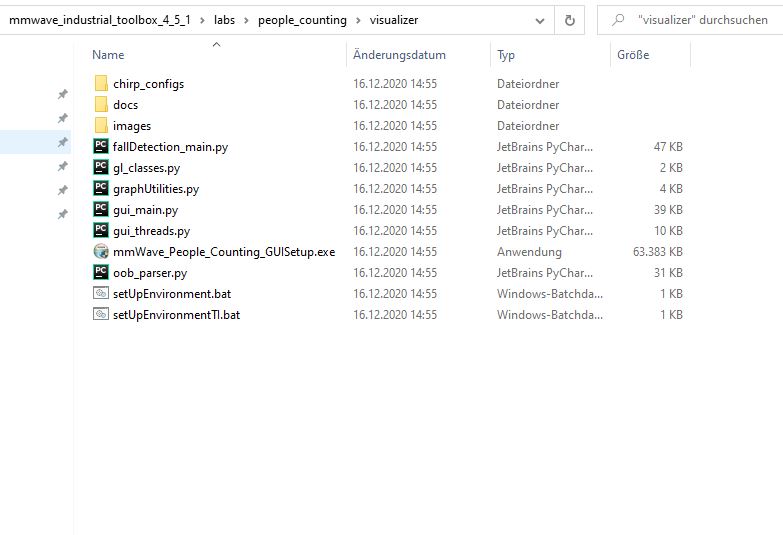Click PyCharm icon of gl_classes.py
The width and height of the screenshot is (783, 535).
point(101,167)
